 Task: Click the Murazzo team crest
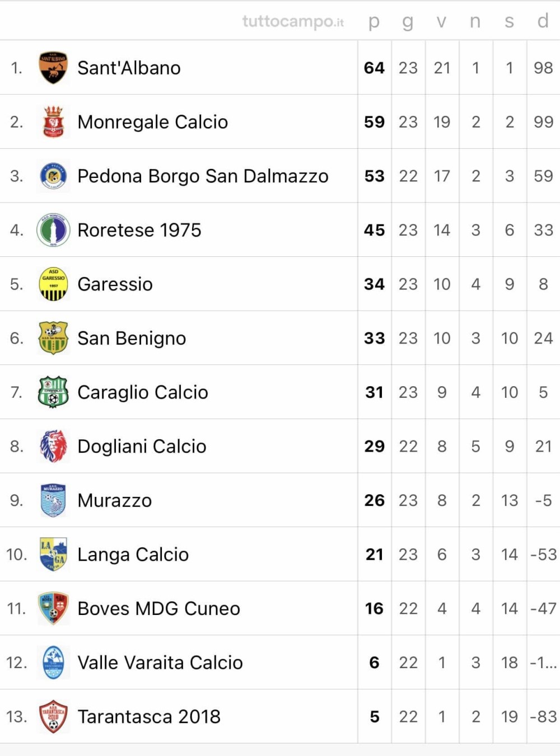[53, 500]
